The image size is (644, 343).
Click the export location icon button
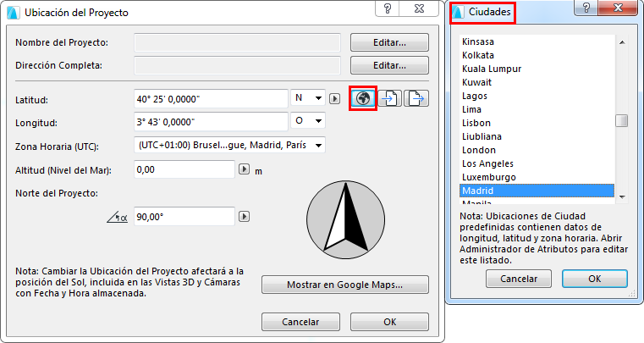click(x=416, y=98)
